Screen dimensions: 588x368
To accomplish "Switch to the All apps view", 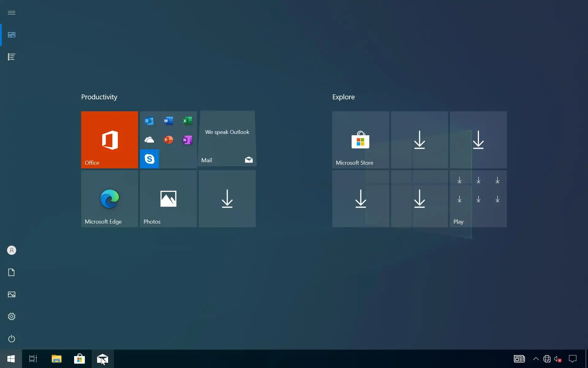I will pos(12,57).
